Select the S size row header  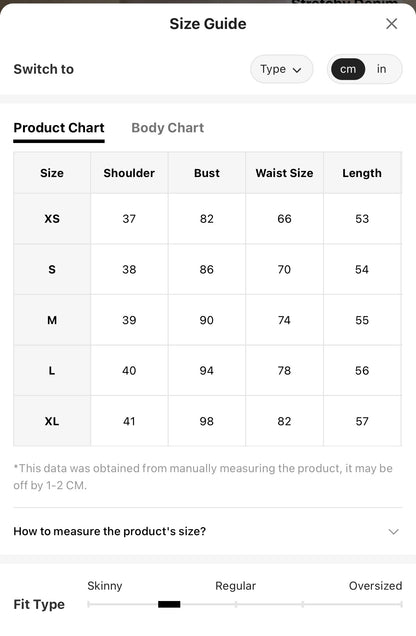point(52,269)
